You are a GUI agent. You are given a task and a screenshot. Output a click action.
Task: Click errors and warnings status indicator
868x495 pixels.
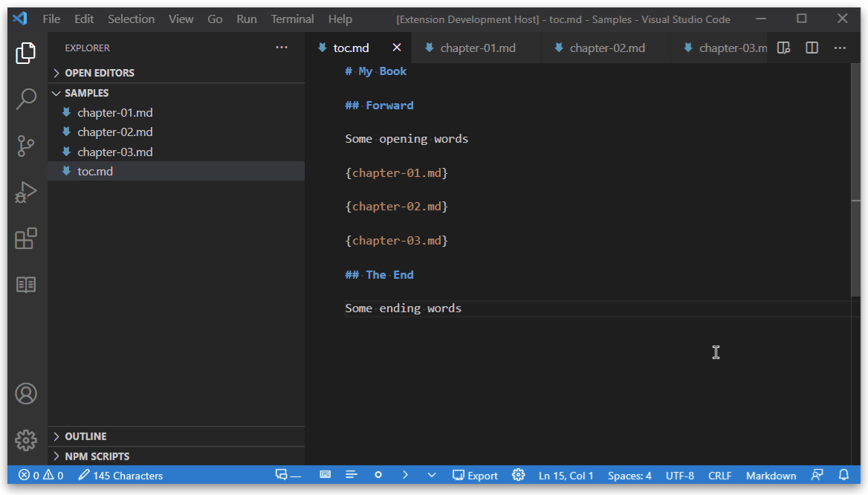[x=41, y=475]
